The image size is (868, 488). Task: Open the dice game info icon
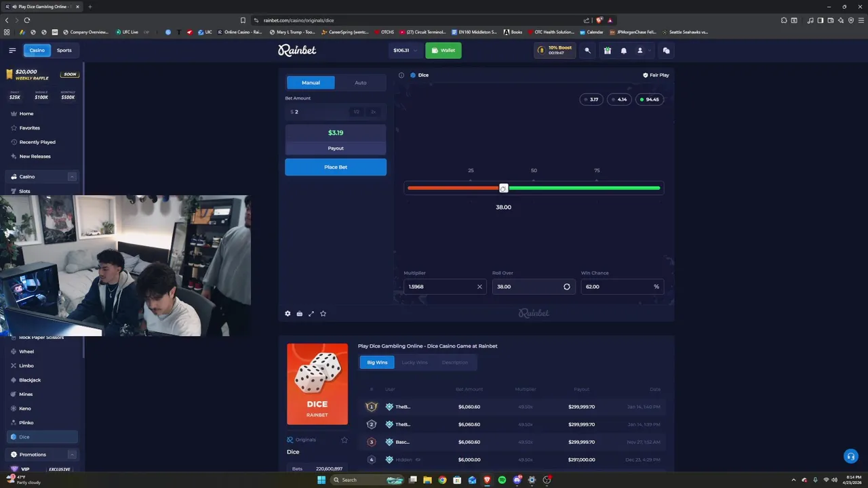401,75
